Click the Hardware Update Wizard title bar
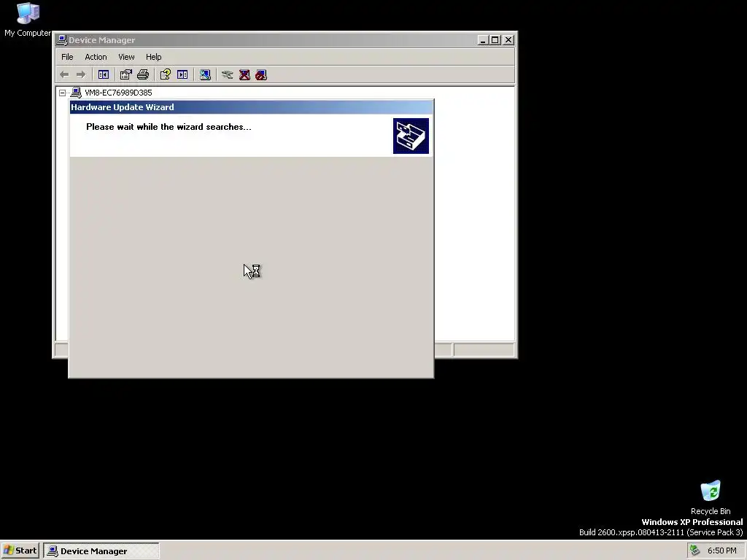 click(x=252, y=107)
